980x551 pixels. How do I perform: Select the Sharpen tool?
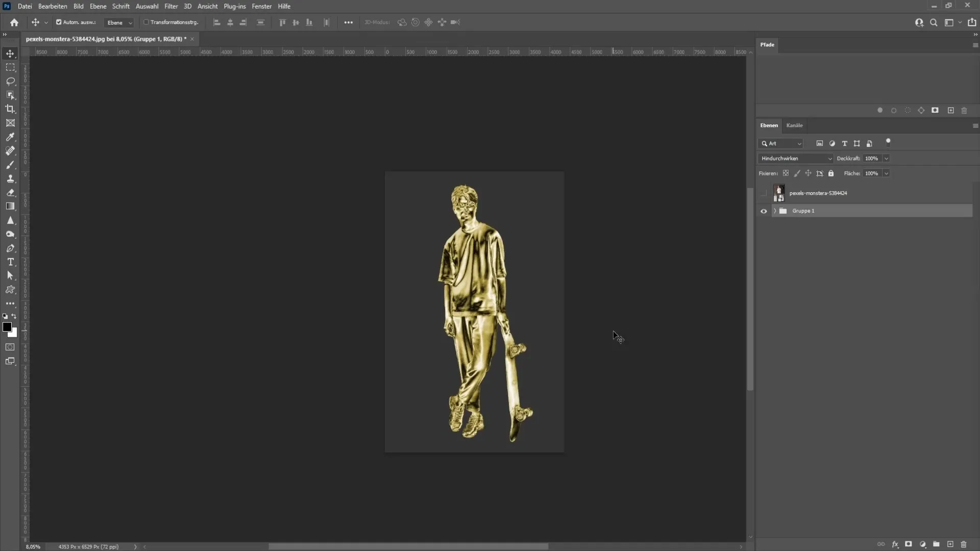(10, 220)
